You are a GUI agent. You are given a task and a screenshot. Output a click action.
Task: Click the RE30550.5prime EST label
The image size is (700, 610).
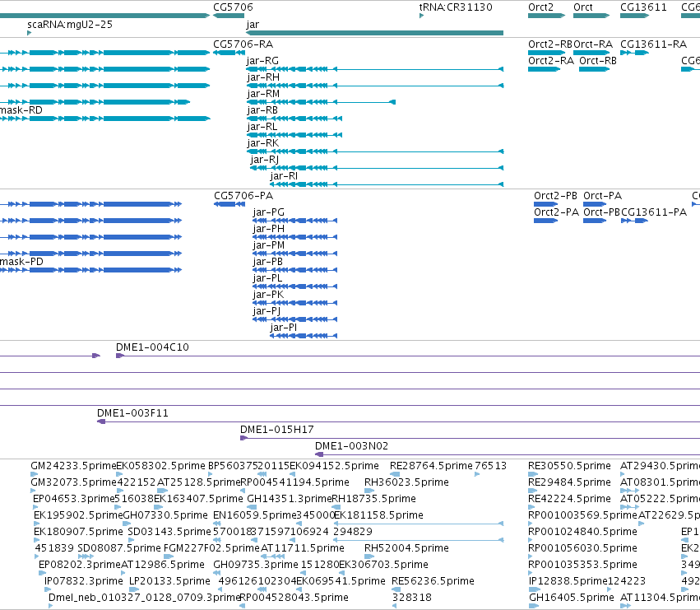[x=570, y=466]
